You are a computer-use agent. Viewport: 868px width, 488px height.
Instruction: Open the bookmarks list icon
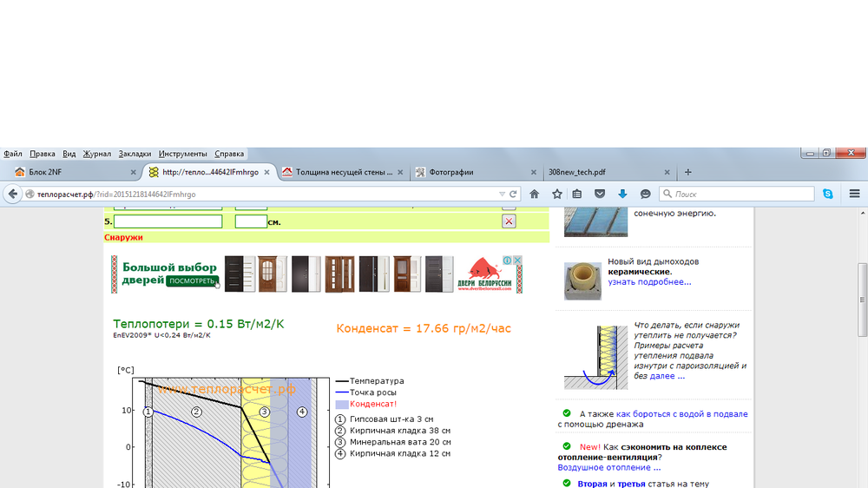coord(577,195)
